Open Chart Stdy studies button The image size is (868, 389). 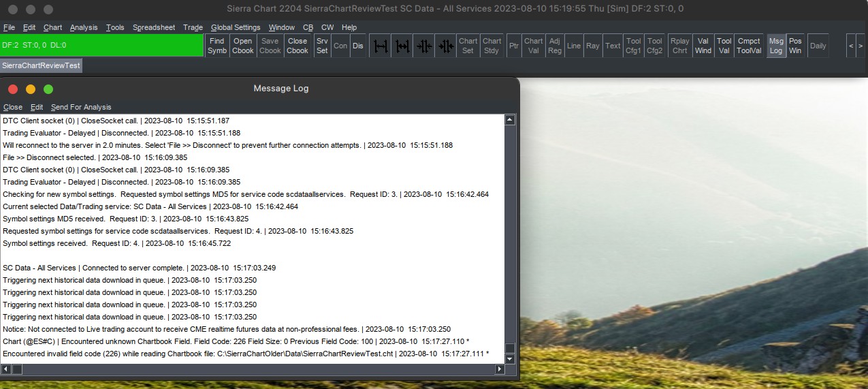click(492, 46)
